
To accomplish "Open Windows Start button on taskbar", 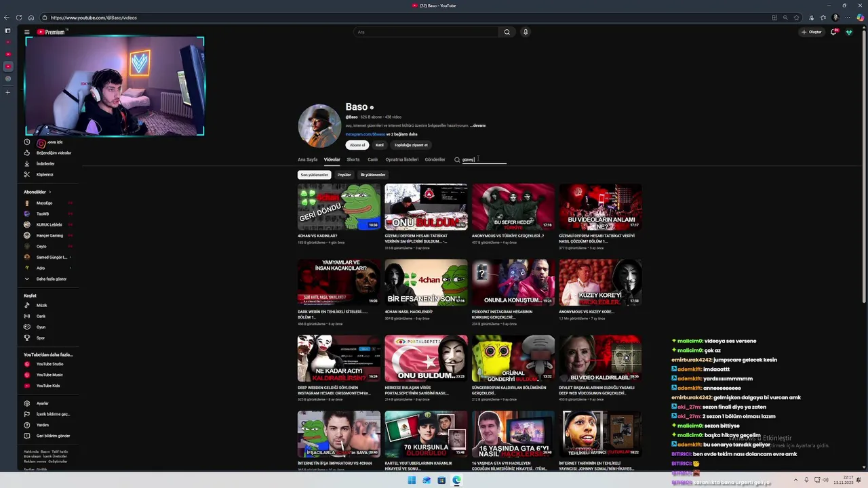I will 412,481.
